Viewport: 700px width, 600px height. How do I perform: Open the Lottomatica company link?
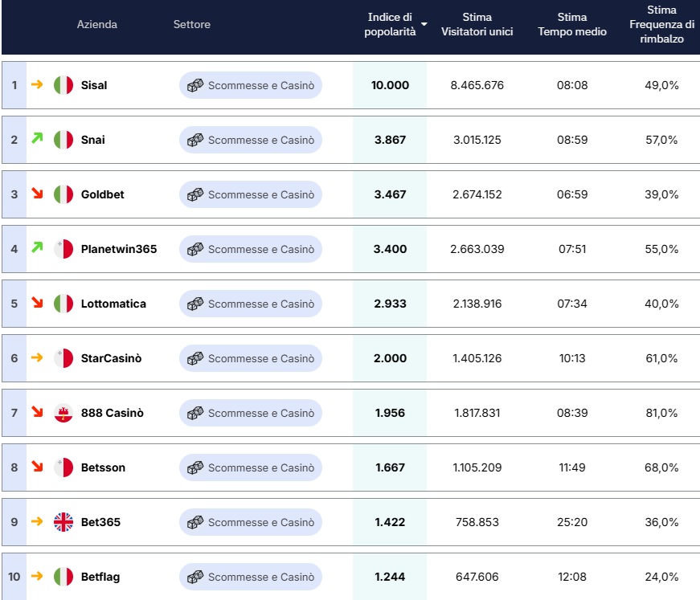tap(113, 304)
